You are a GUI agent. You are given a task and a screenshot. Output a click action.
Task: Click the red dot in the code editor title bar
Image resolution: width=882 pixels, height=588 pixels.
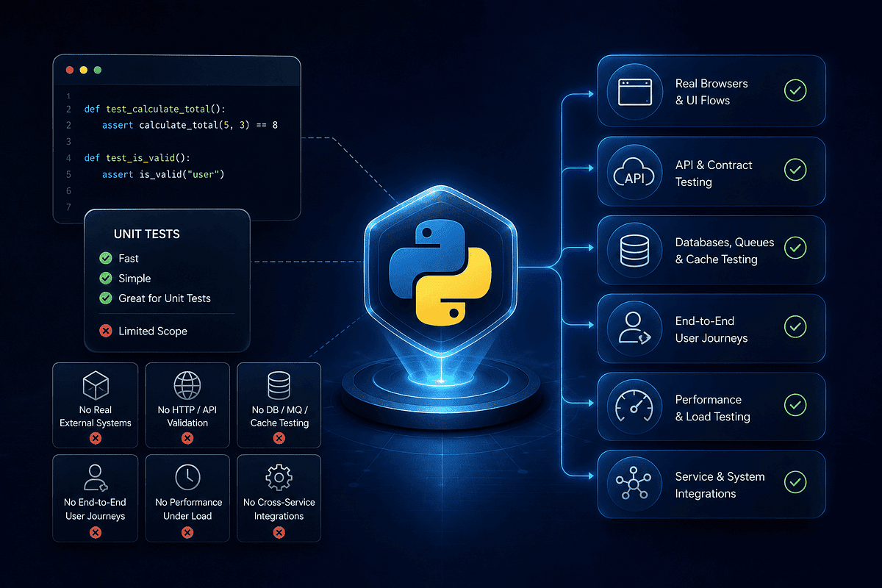(70, 70)
